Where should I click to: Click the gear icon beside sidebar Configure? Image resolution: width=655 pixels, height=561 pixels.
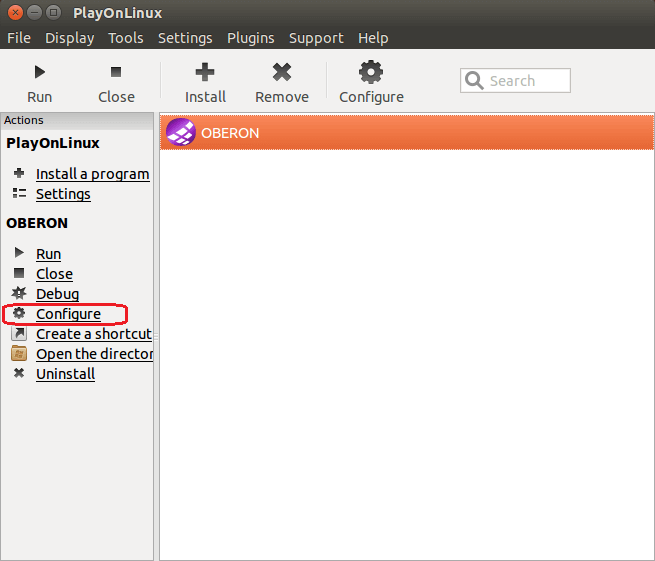pyautogui.click(x=19, y=314)
